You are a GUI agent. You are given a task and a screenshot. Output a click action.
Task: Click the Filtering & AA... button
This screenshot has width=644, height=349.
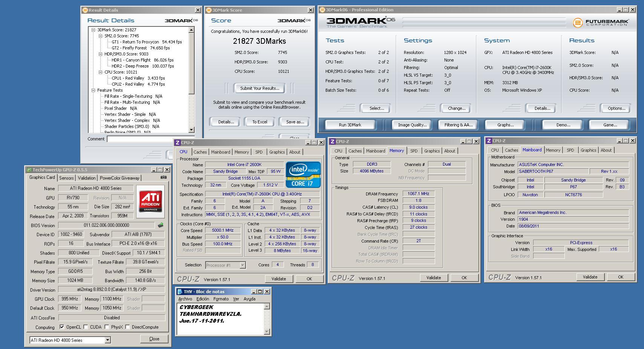(458, 125)
